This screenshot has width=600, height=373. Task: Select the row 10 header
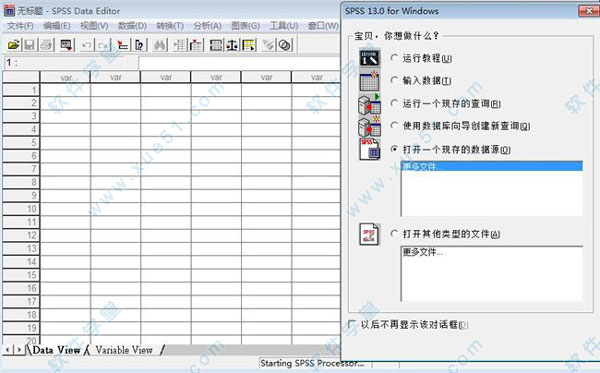point(21,209)
